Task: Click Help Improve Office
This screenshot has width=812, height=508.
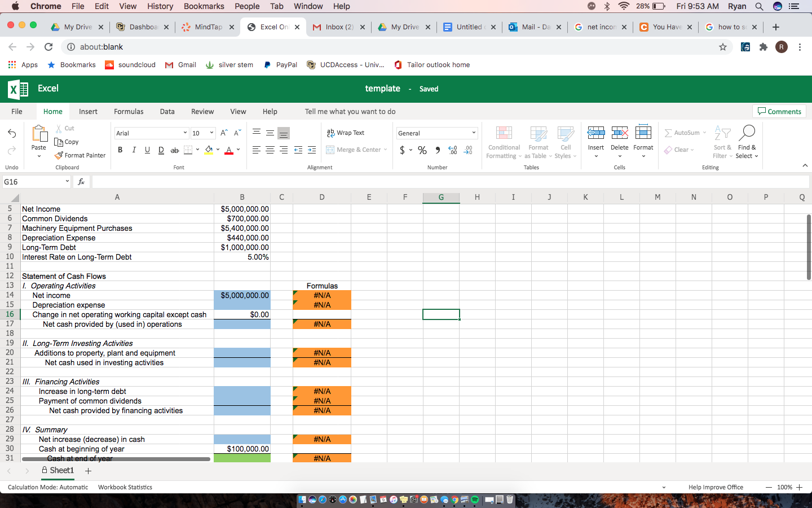Action: point(716,487)
